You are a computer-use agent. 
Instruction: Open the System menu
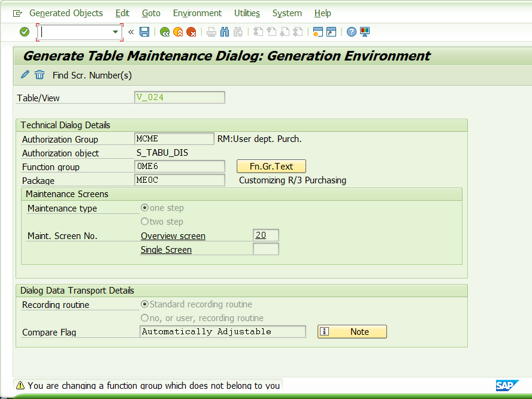(x=287, y=13)
